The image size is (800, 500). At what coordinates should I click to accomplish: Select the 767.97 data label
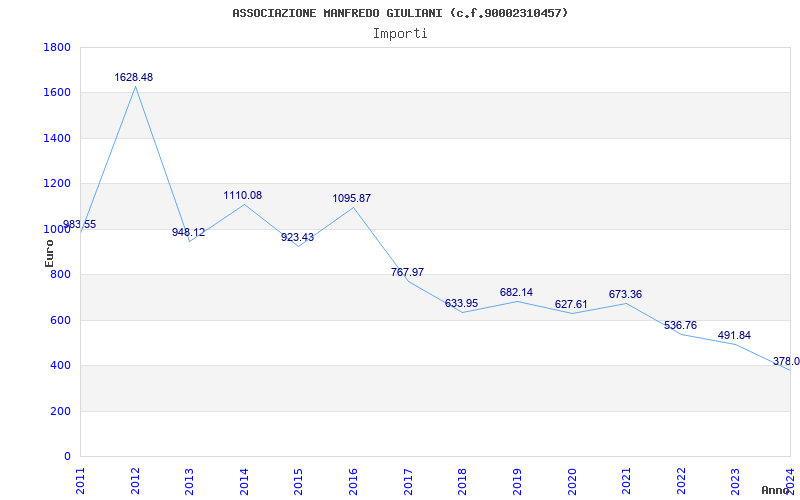tap(407, 272)
